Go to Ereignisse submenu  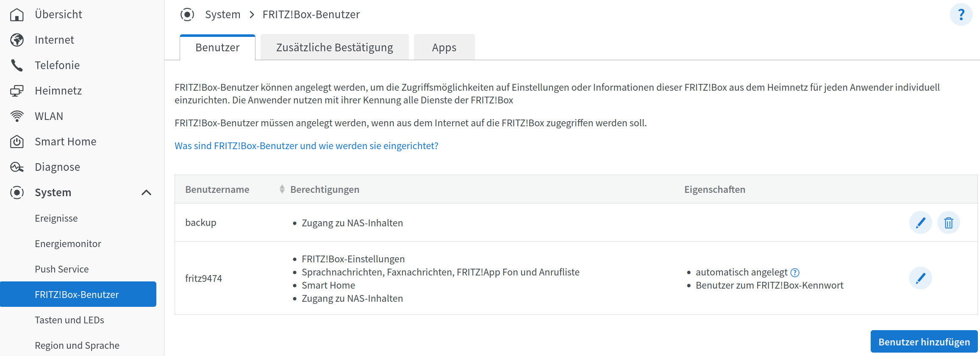[56, 218]
